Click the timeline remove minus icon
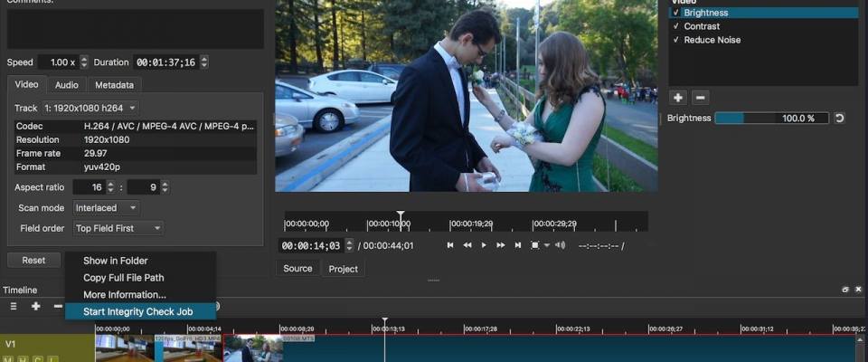Image resolution: width=868 pixels, height=362 pixels. click(x=58, y=306)
